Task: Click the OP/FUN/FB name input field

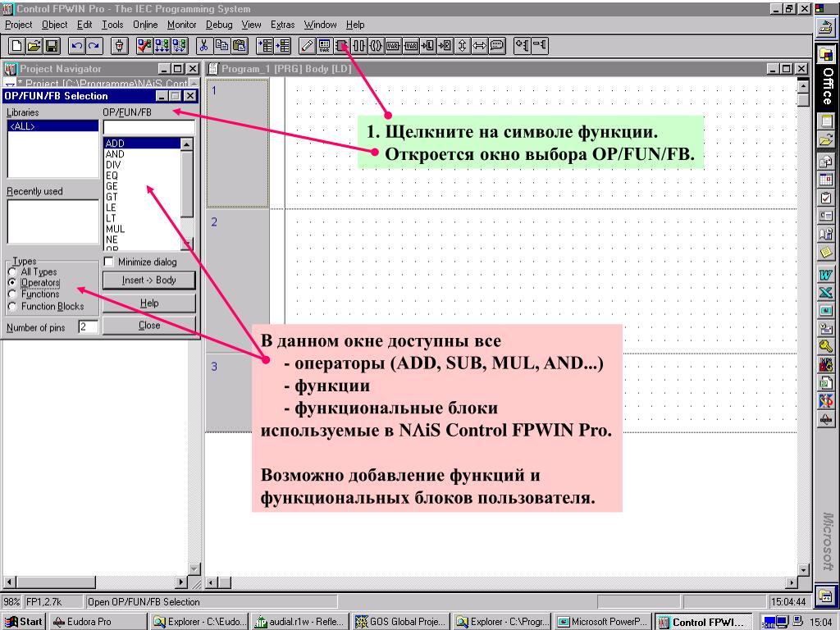Action: (x=149, y=127)
